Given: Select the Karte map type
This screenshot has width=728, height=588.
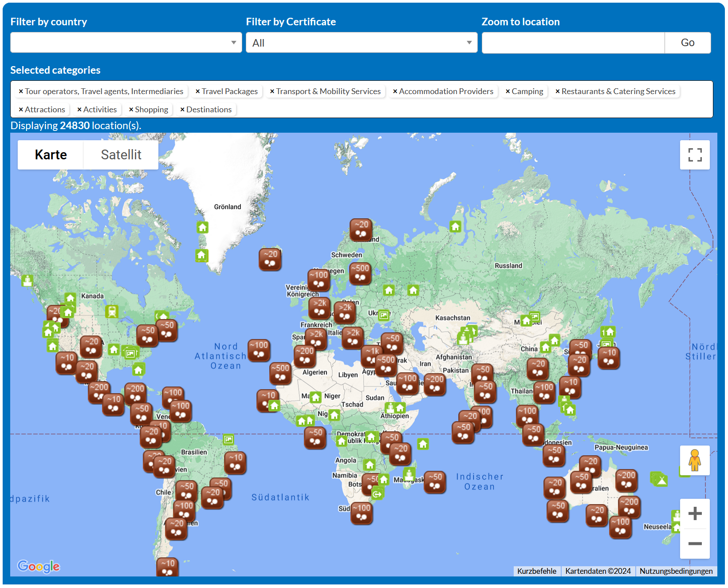Looking at the screenshot, I should point(51,155).
